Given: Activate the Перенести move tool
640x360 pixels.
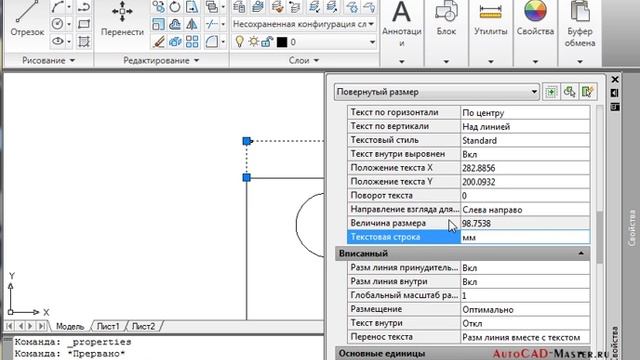Looking at the screenshot, I should [122, 18].
